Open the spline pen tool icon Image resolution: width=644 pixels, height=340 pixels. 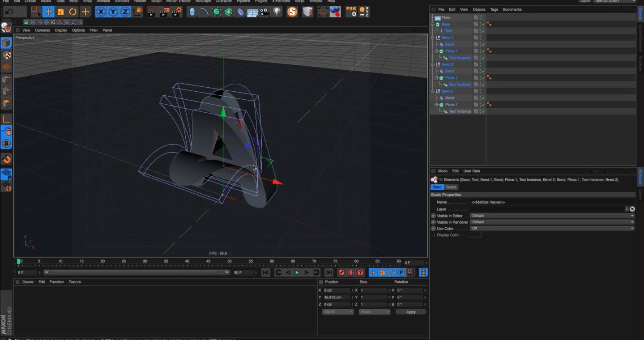click(x=205, y=12)
